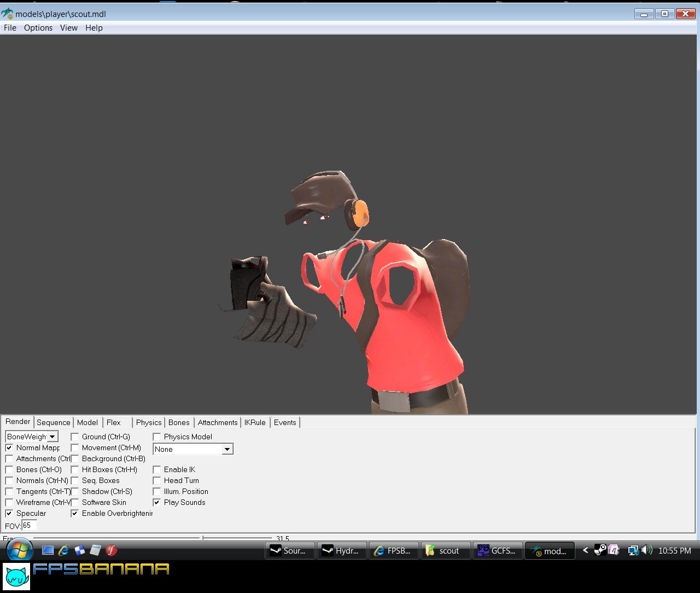
Task: Switch to the Model tab
Action: [87, 422]
